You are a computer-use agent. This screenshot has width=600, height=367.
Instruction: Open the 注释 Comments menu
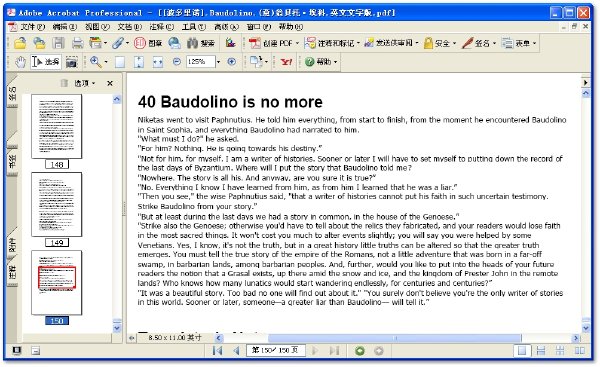coord(161,27)
